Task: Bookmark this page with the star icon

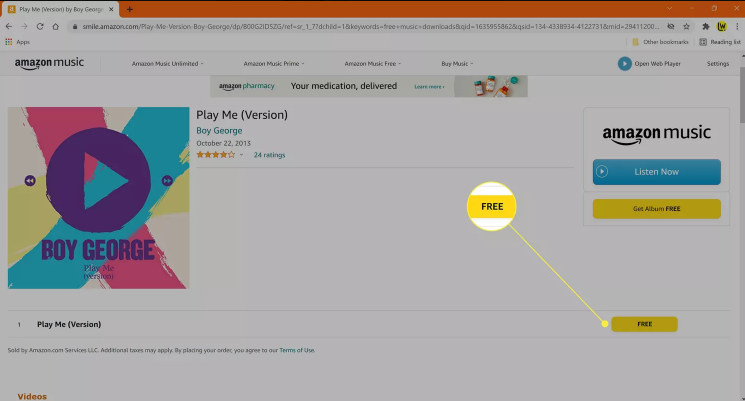Action: 686,27
